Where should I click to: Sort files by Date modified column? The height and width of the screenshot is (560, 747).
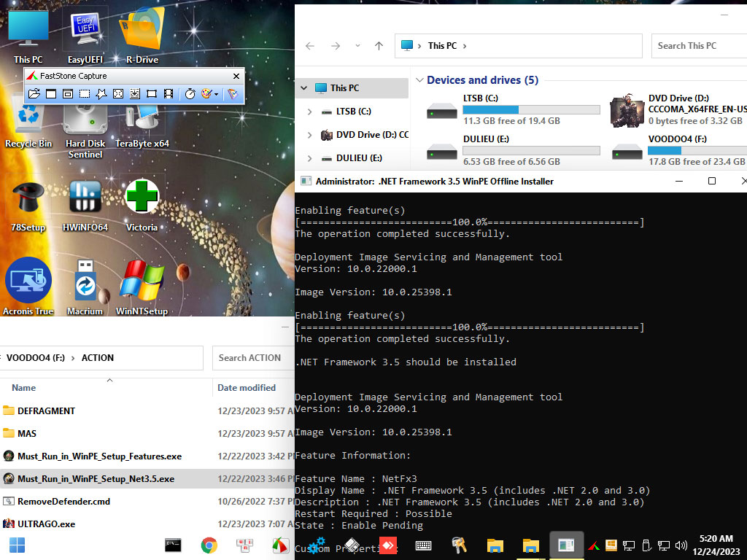[247, 388]
